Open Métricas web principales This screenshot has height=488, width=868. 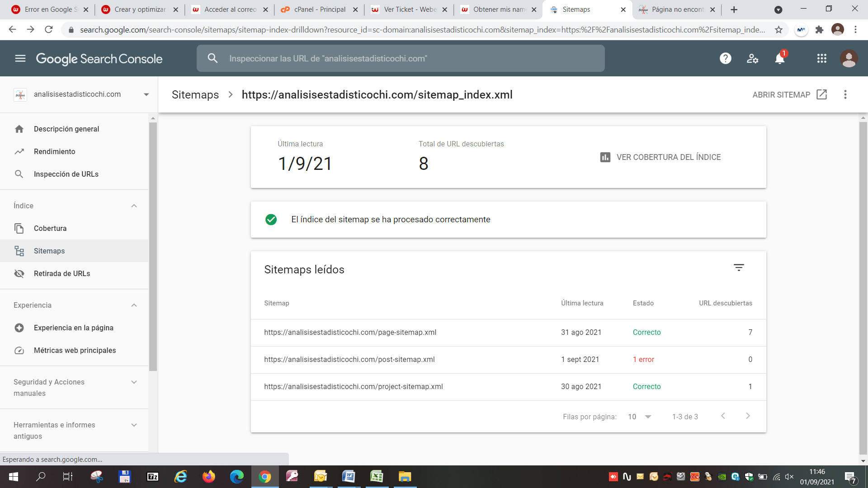pos(74,351)
